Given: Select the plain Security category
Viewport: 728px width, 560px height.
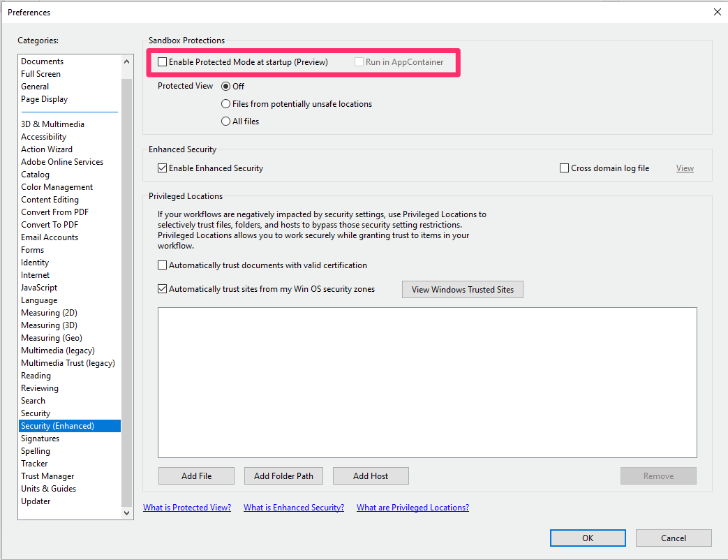Looking at the screenshot, I should (70, 413).
